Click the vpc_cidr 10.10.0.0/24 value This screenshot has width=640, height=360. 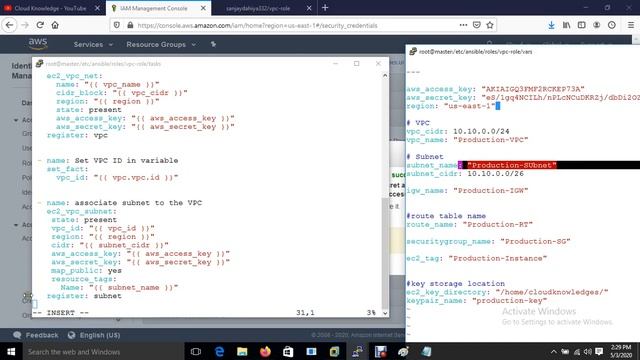click(481, 131)
